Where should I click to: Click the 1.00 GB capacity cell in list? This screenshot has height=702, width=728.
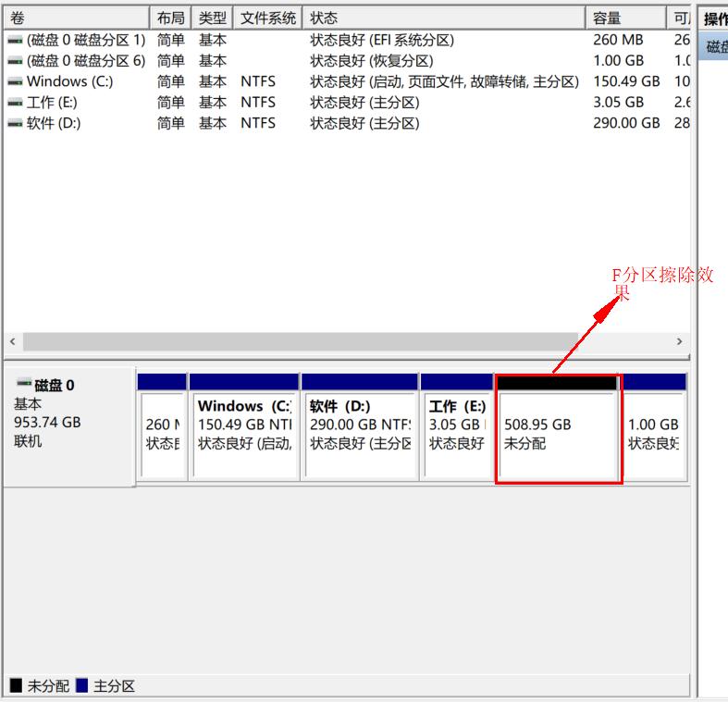pos(619,61)
